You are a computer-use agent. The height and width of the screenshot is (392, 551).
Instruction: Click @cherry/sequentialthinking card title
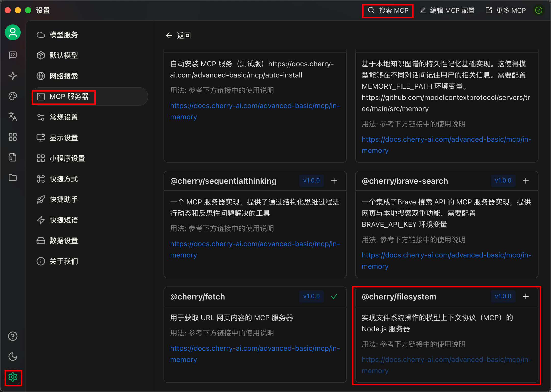tap(223, 181)
